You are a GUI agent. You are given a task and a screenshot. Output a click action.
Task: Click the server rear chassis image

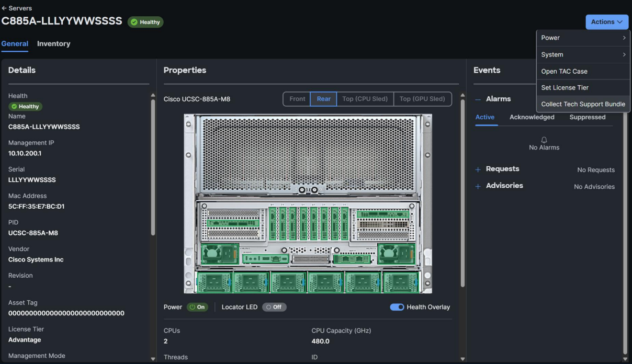pos(308,203)
